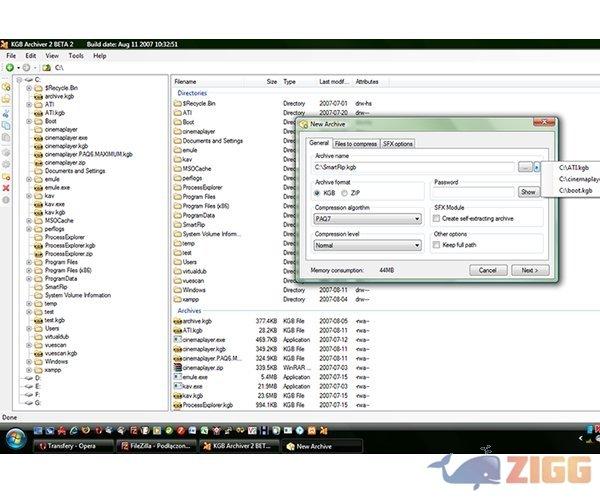Expand the Windows folder in the tree
600x500 pixels.
point(29,362)
